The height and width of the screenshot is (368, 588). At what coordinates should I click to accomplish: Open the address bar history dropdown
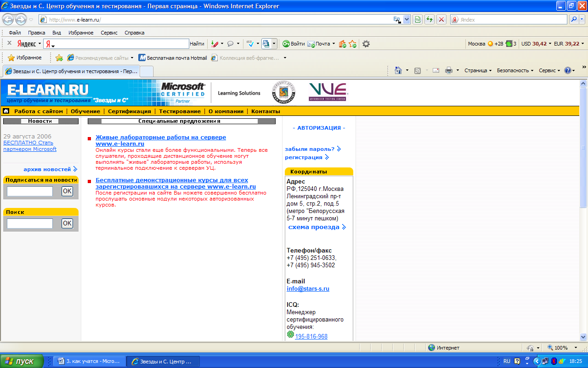point(407,19)
